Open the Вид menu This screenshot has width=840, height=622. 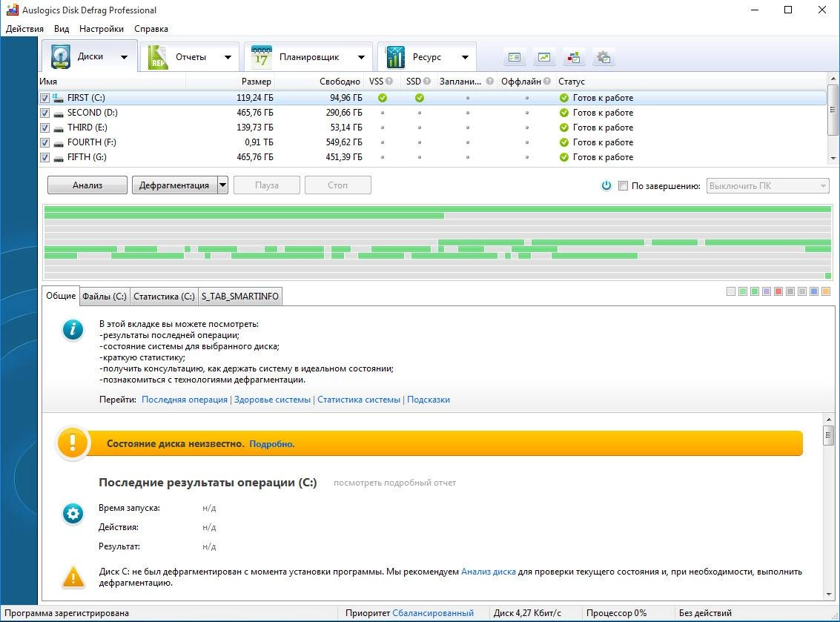pos(62,29)
